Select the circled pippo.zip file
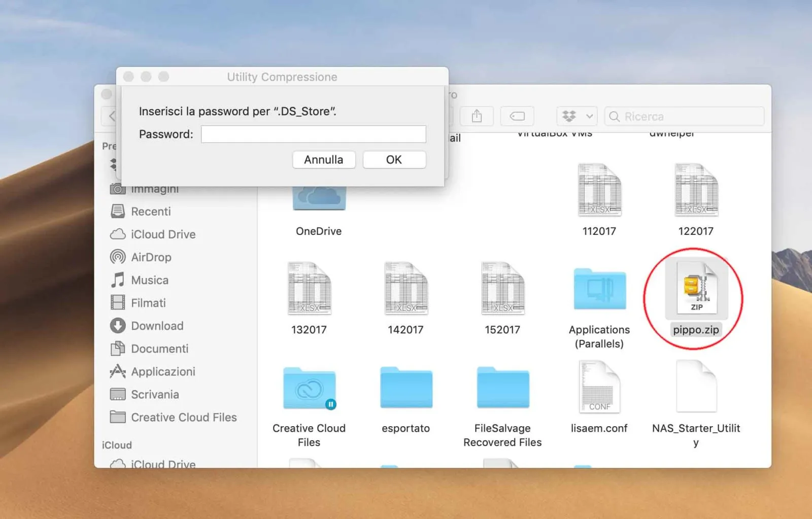This screenshot has width=812, height=519. (696, 289)
